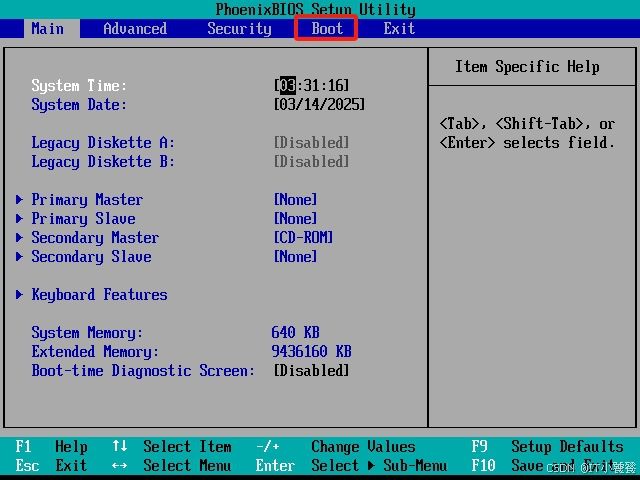The height and width of the screenshot is (480, 640).
Task: Click the System Date value 03/14/2025
Action: 319,104
